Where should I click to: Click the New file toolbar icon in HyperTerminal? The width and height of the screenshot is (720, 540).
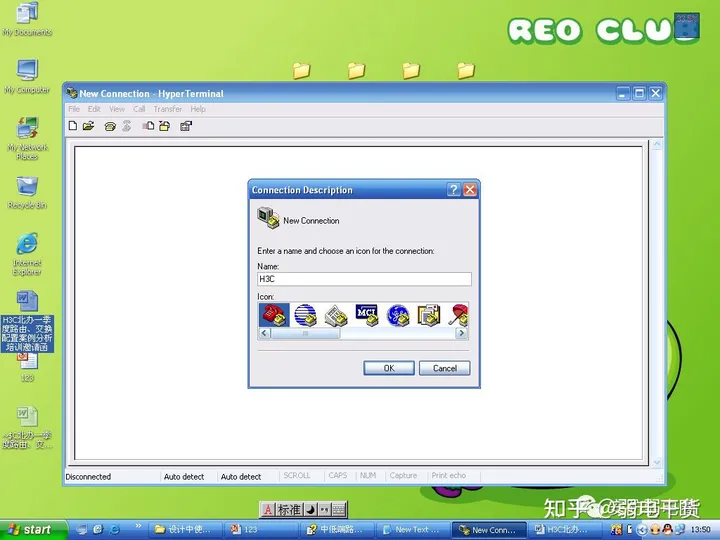(x=73, y=126)
